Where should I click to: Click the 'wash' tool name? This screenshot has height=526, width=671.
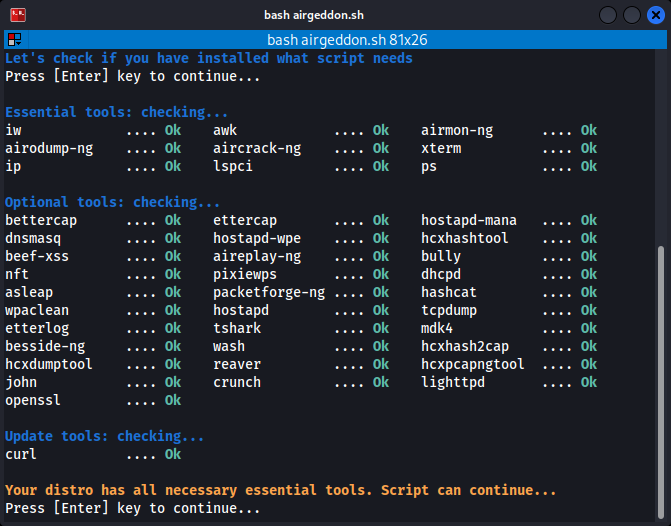click(229, 346)
